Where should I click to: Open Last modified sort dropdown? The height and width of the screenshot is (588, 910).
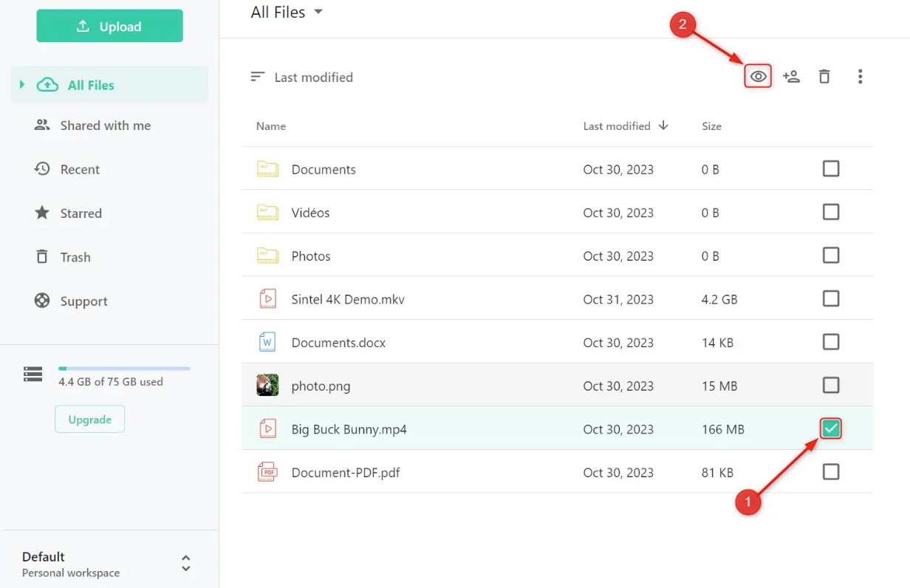[301, 77]
